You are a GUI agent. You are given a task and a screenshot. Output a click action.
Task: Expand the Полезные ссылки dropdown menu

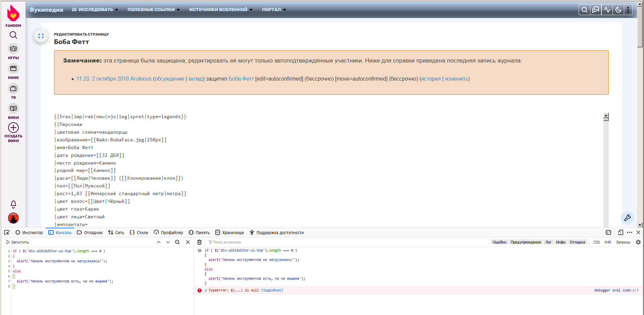[x=154, y=10]
